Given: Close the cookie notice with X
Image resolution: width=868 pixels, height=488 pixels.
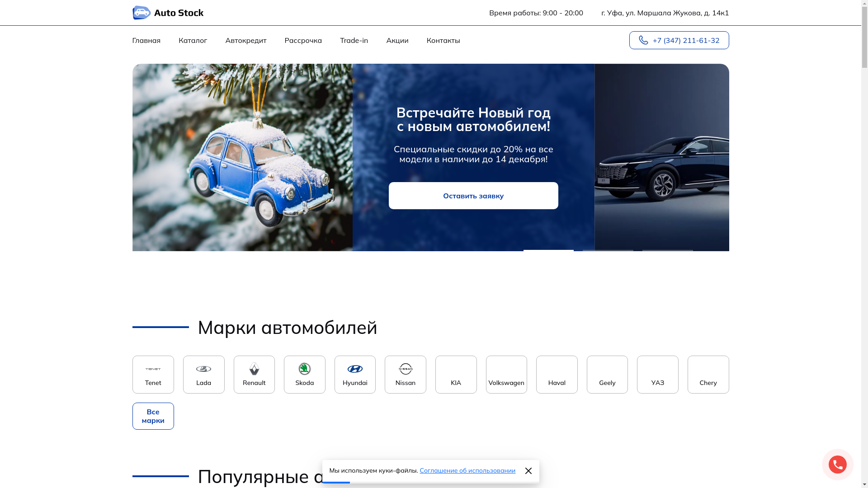Looking at the screenshot, I should [528, 471].
